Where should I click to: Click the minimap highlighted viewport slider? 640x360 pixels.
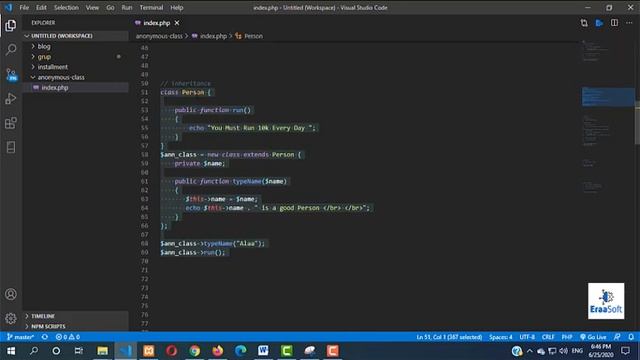[608, 97]
